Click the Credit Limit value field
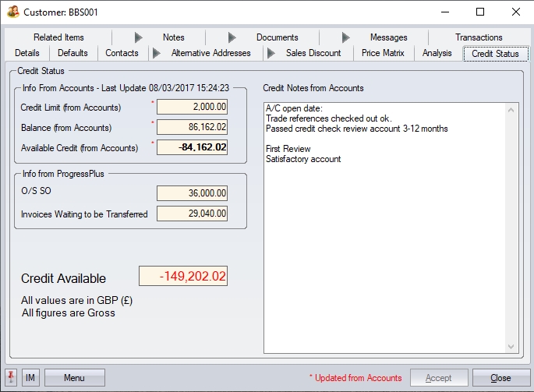Screen dimensions: 534x392 (193, 107)
